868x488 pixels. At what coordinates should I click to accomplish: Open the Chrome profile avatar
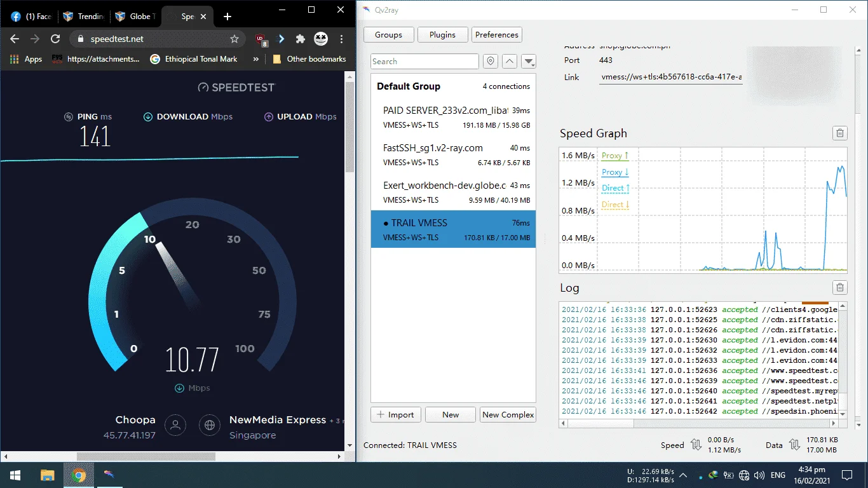(321, 39)
